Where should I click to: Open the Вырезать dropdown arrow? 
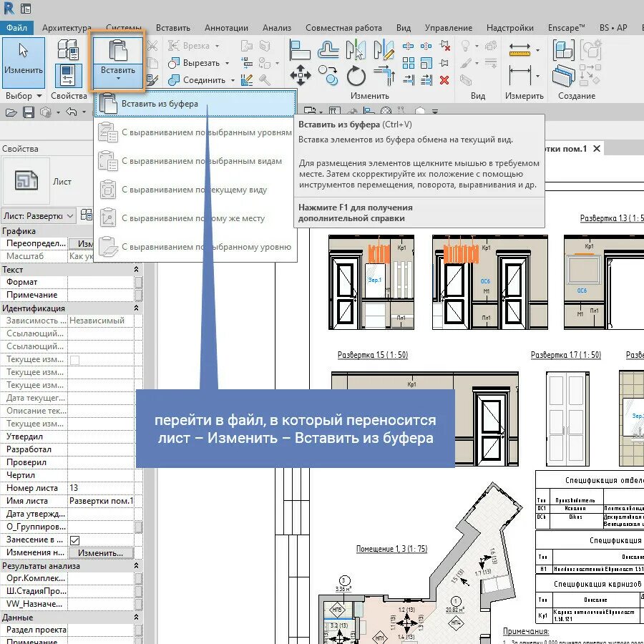click(227, 63)
